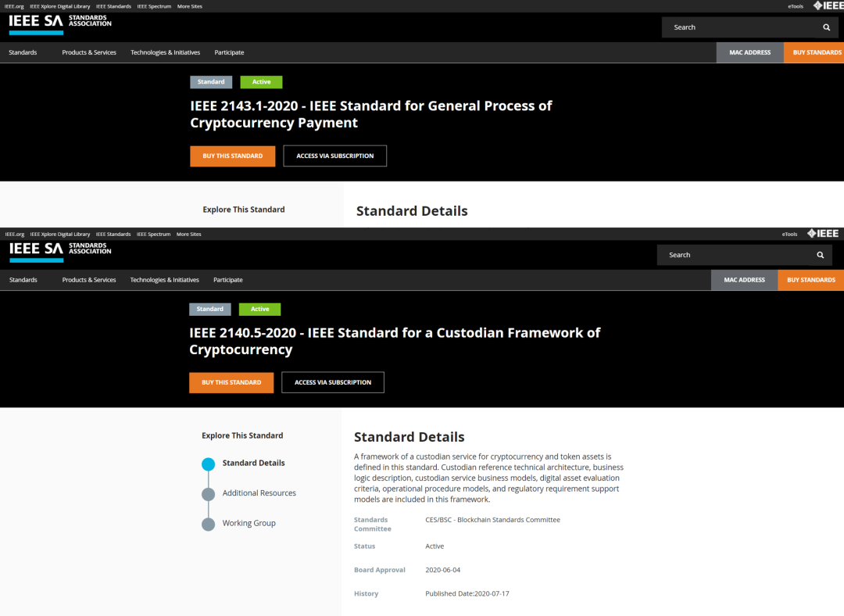Open IEEE Xplore Digital Library link in top bar

(59, 6)
